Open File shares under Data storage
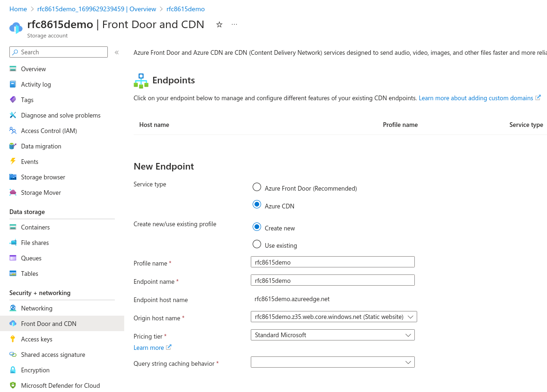This screenshot has height=392, width=547. (35, 243)
